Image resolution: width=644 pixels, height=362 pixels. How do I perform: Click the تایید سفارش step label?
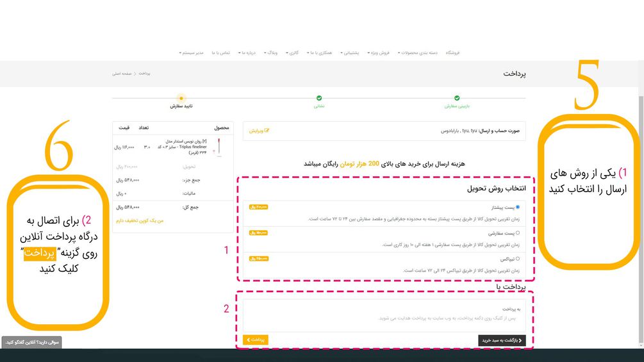(x=181, y=106)
